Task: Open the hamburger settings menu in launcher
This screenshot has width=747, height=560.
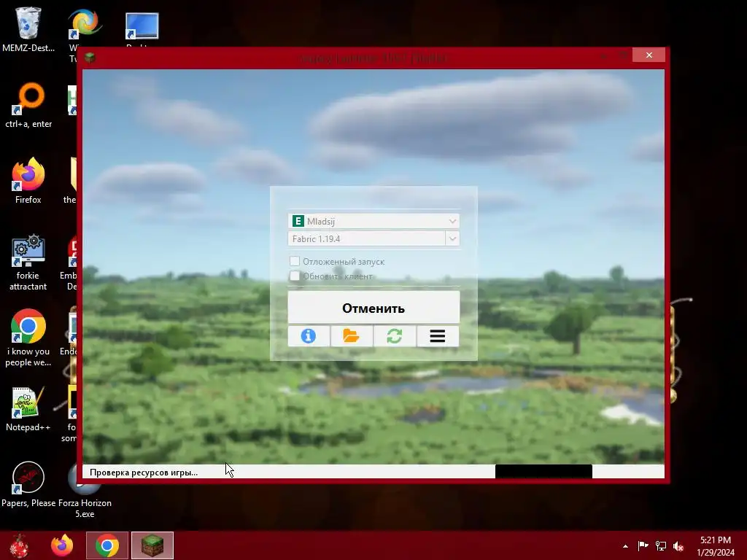Action: point(438,336)
